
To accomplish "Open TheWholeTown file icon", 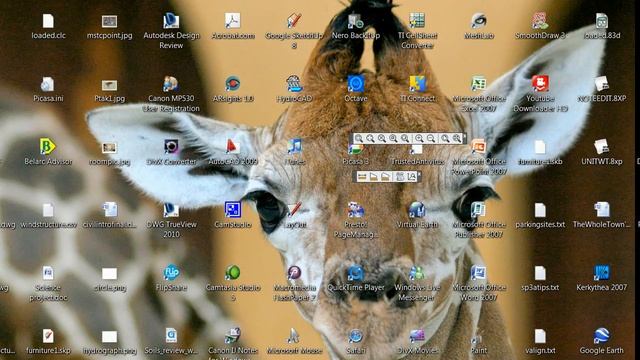I will [x=602, y=210].
